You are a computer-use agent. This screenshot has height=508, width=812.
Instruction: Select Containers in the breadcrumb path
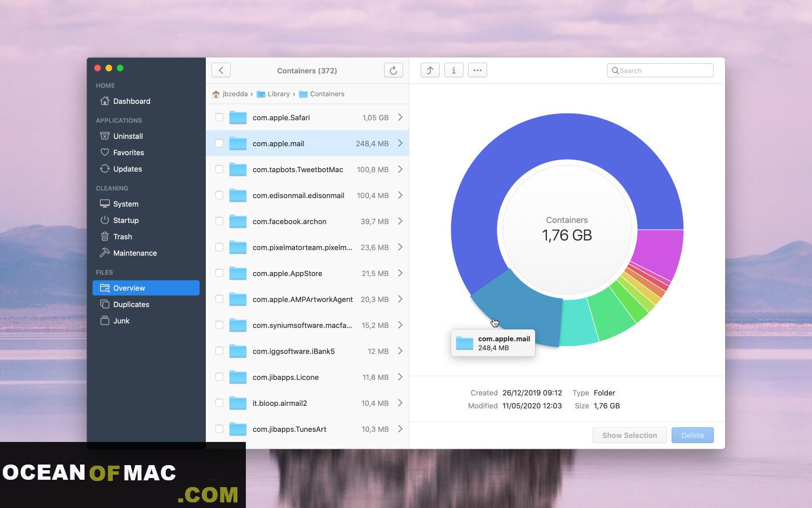[327, 94]
